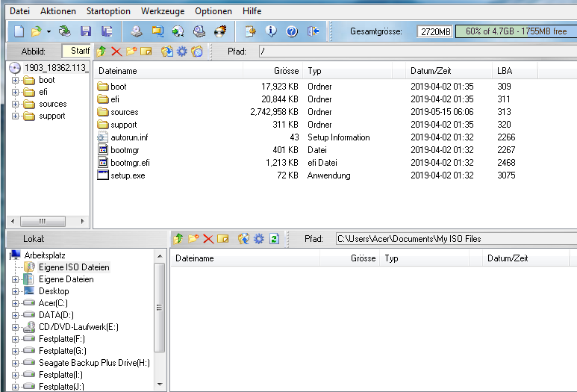The height and width of the screenshot is (392, 577).
Task: Expand Eigene Dateien in local tree
Action: coord(15,279)
